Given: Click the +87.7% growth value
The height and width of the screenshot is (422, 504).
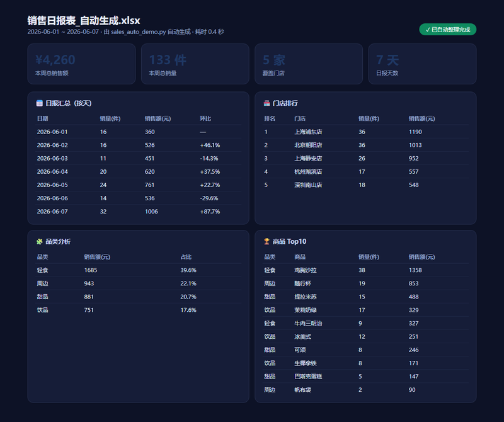Looking at the screenshot, I should point(210,212).
